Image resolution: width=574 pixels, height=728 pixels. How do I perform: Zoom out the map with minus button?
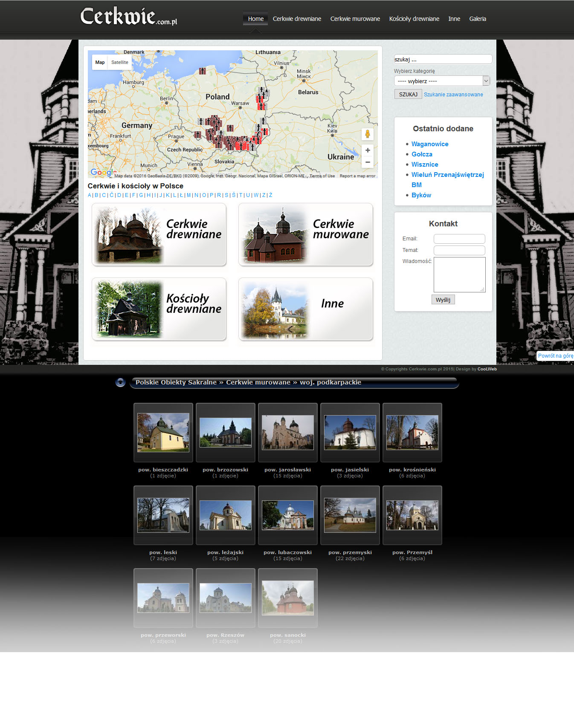pyautogui.click(x=368, y=162)
